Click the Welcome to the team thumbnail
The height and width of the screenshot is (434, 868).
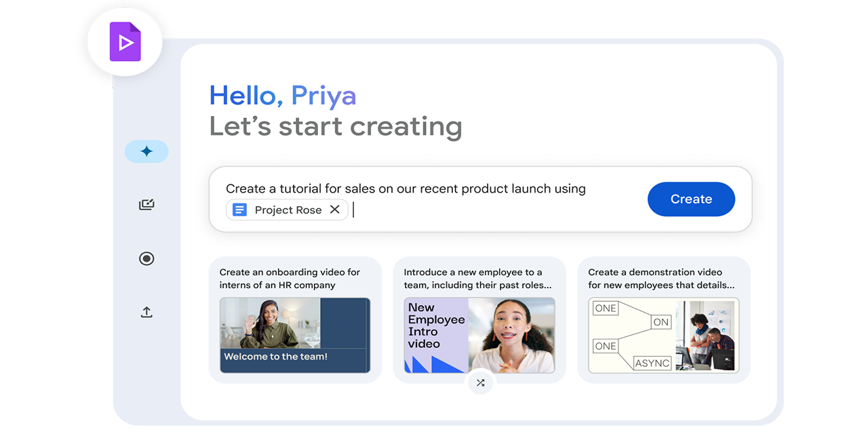[x=294, y=334]
